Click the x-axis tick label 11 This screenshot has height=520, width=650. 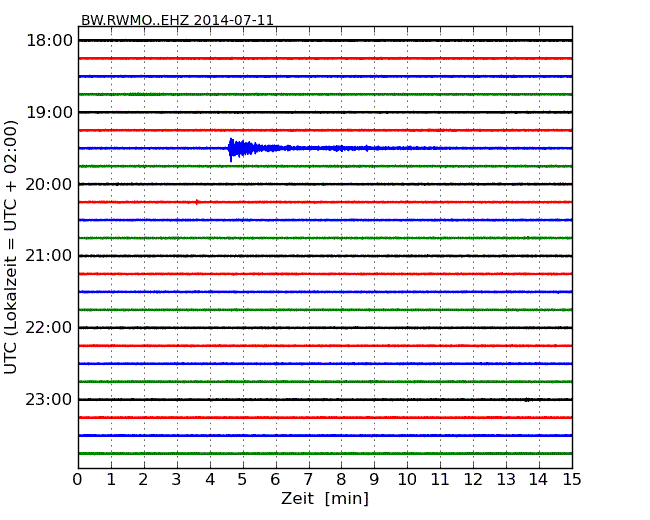[x=440, y=480]
